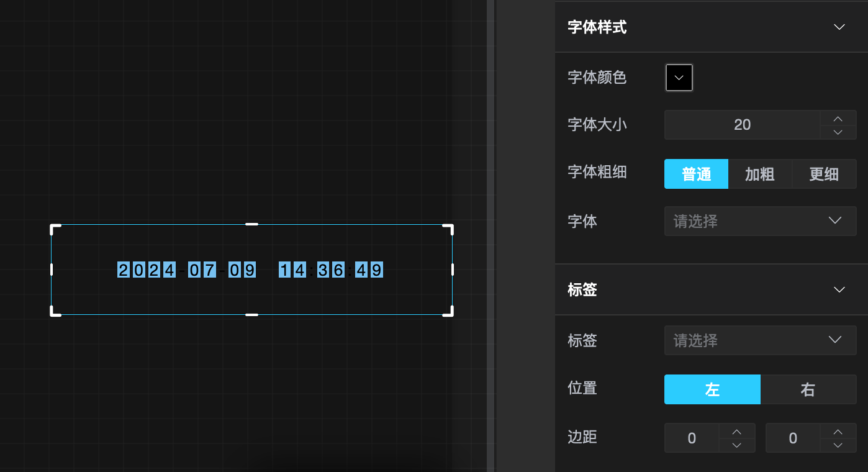Open the 标签 select dropdown
This screenshot has height=472, width=868.
point(761,341)
